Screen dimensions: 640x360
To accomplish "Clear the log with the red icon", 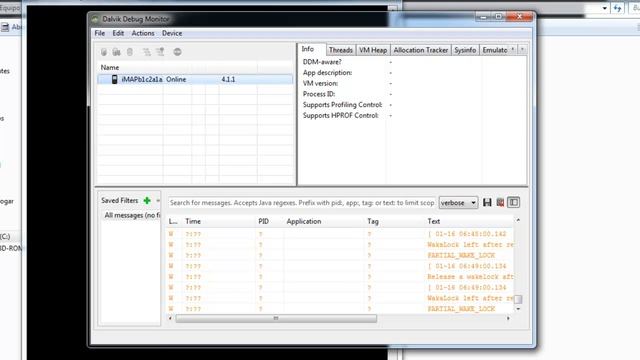I will (500, 202).
